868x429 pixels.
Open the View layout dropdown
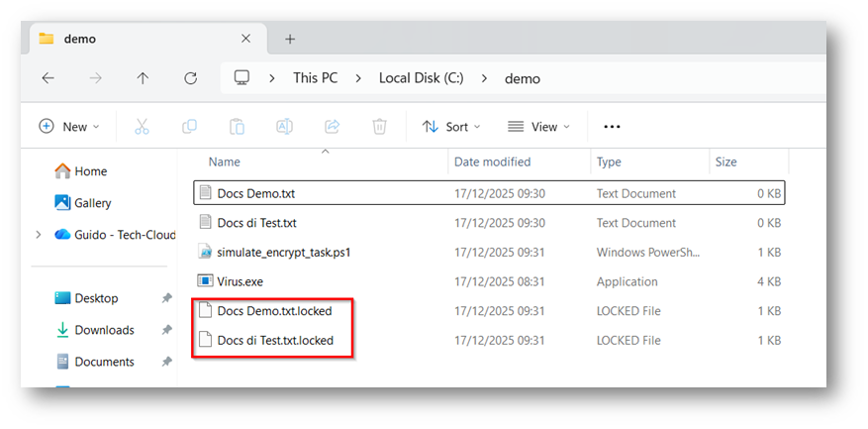pos(539,127)
